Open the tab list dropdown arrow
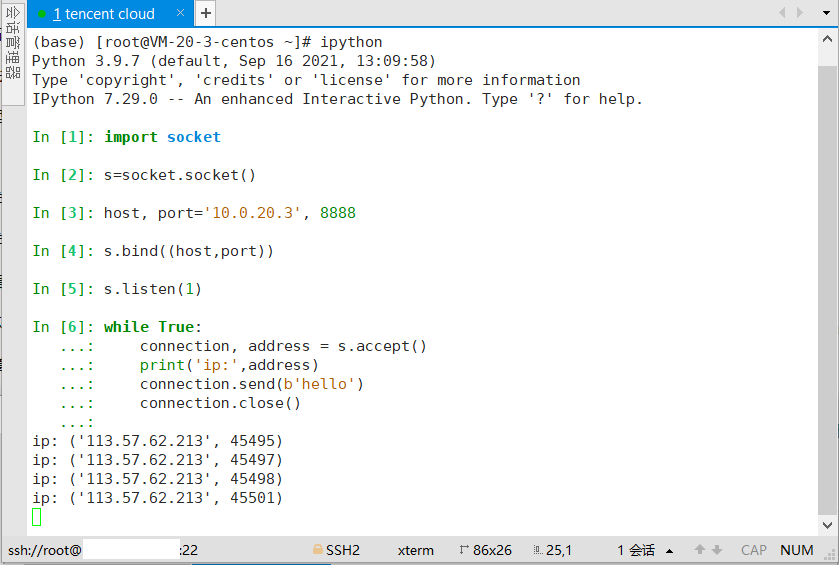The width and height of the screenshot is (839, 565). [x=827, y=13]
